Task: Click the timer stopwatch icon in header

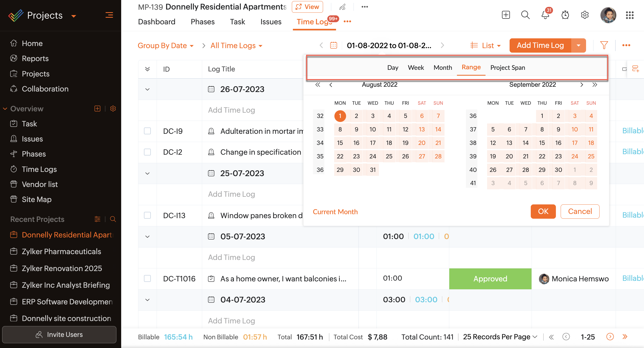Action: coord(565,15)
